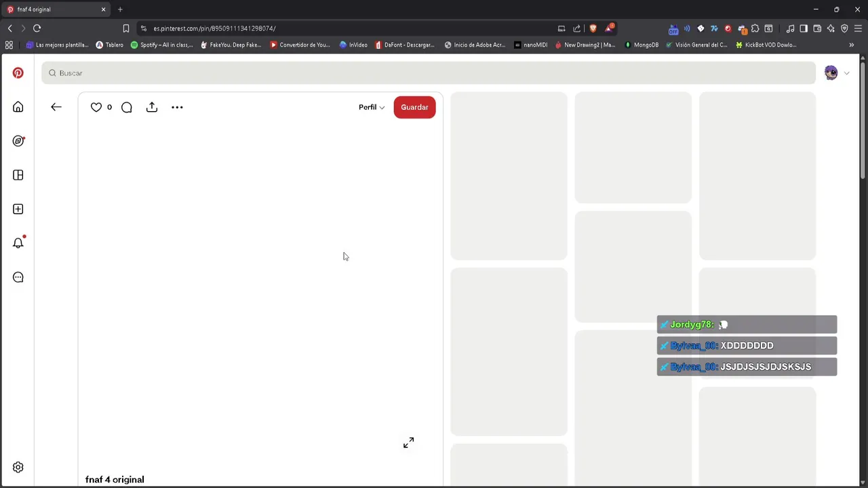Click share page icon in address bar
Viewport: 868px width, 488px height.
pos(577,28)
